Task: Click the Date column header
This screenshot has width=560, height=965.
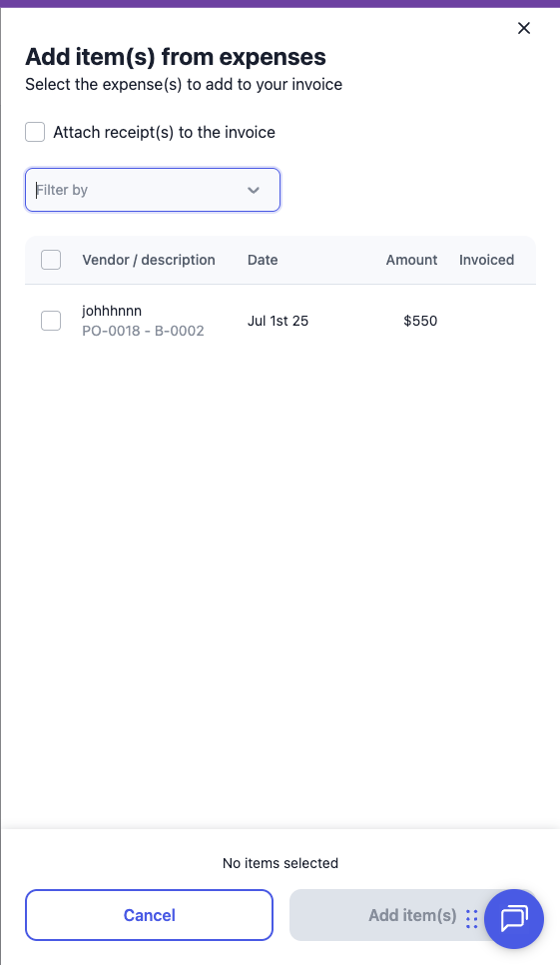Action: (x=263, y=260)
